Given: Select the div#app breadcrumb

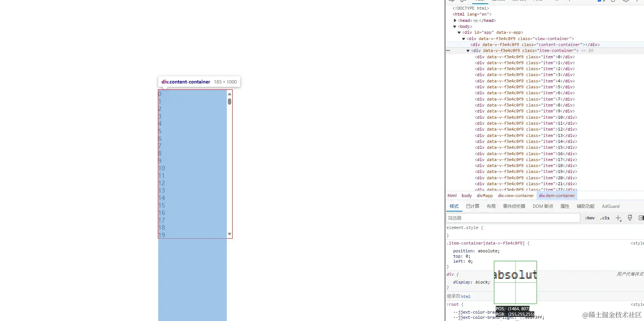Looking at the screenshot, I should click(485, 196).
